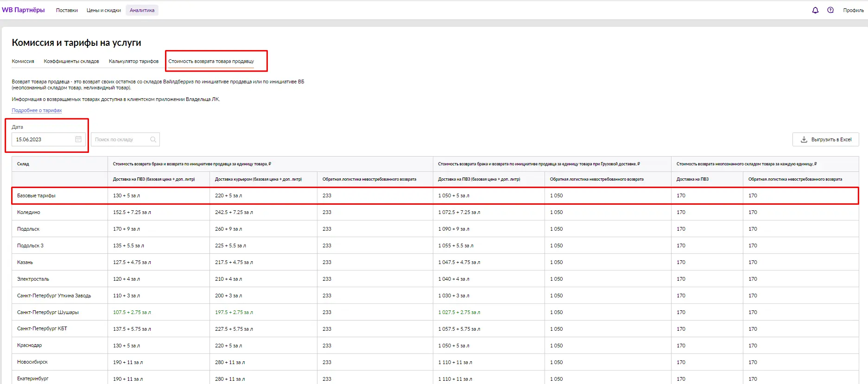Image resolution: width=868 pixels, height=384 pixels.
Task: Click cell 170 + 9 за л
Action: tap(127, 229)
